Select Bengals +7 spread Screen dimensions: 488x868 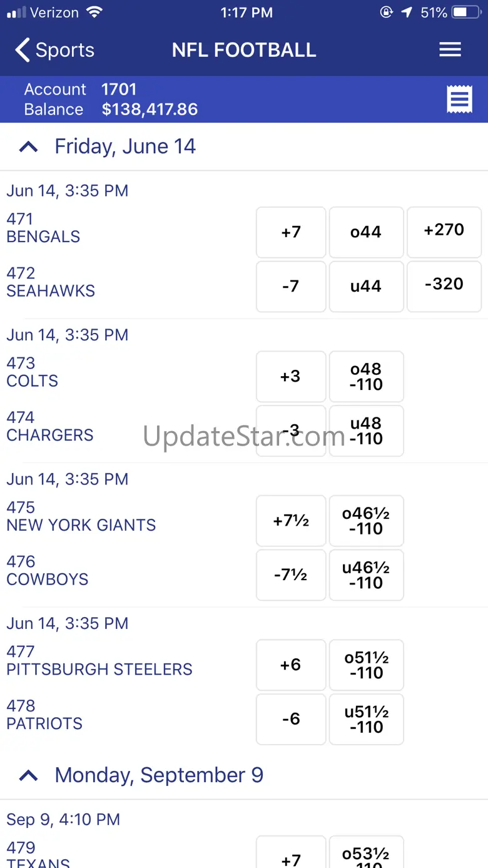(291, 232)
